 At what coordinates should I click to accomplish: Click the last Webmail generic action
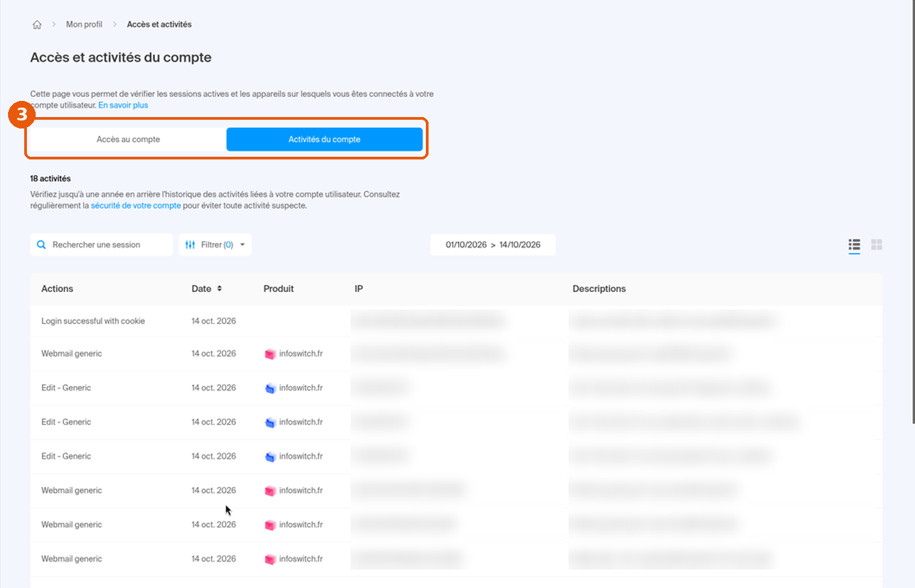point(71,559)
